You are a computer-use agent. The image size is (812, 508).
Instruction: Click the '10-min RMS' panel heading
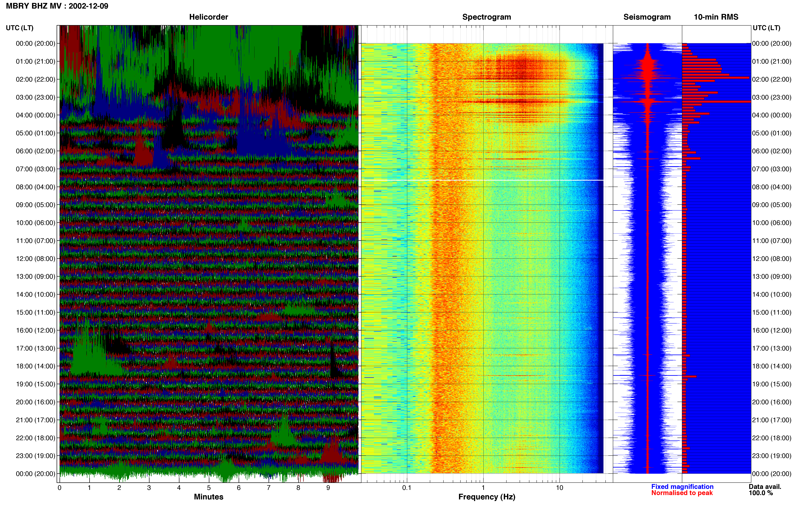[716, 17]
